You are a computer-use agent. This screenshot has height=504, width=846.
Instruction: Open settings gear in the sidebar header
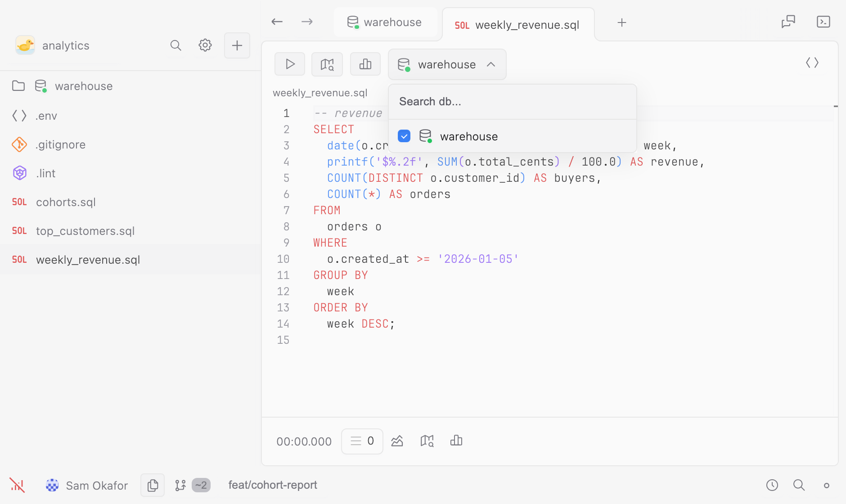205,45
